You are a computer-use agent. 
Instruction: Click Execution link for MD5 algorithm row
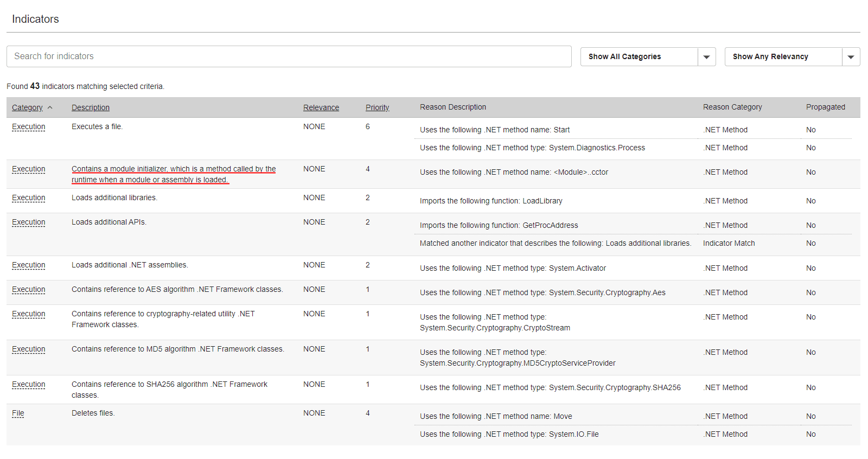coord(29,349)
